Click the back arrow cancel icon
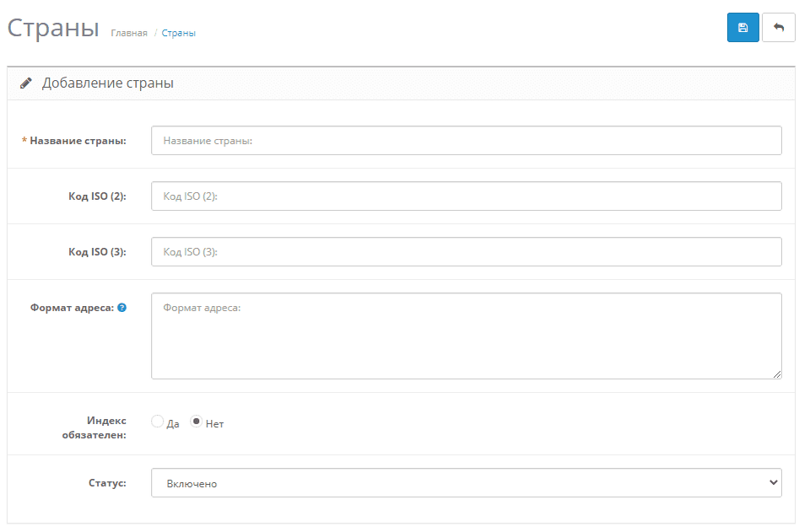Viewport: 810px width, 532px height. click(779, 28)
